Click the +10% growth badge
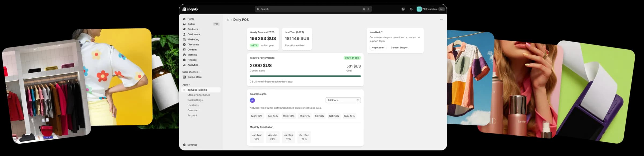Screen dimensions: 644x156 pyautogui.click(x=254, y=45)
